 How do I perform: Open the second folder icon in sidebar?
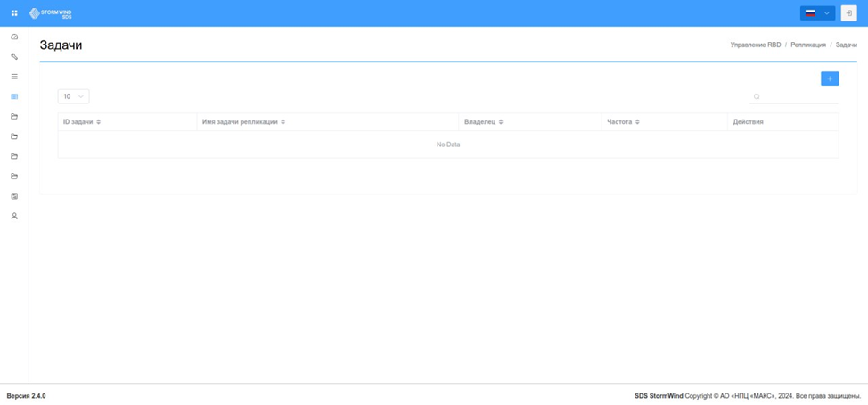click(14, 136)
